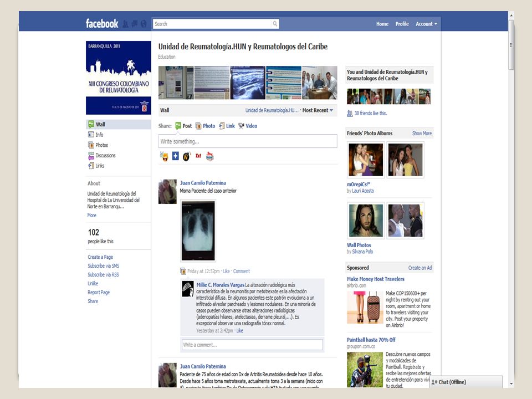The height and width of the screenshot is (399, 532).
Task: Click the Wall icon in sidebar
Action: point(91,124)
